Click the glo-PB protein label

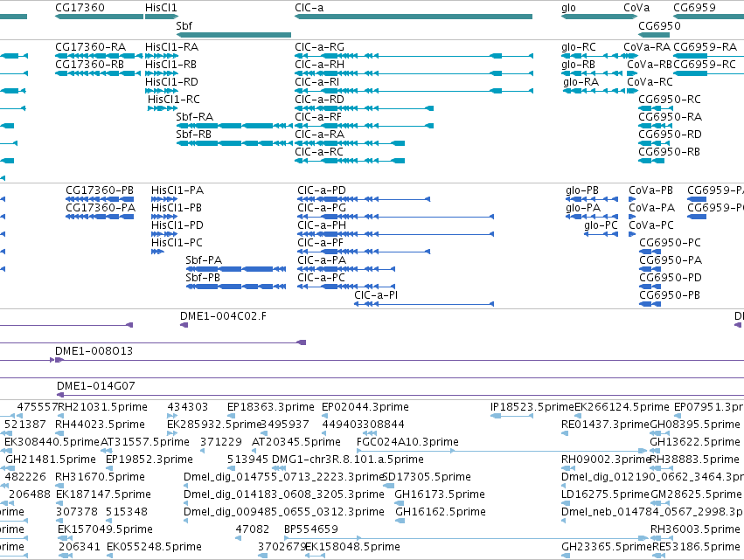[582, 190]
